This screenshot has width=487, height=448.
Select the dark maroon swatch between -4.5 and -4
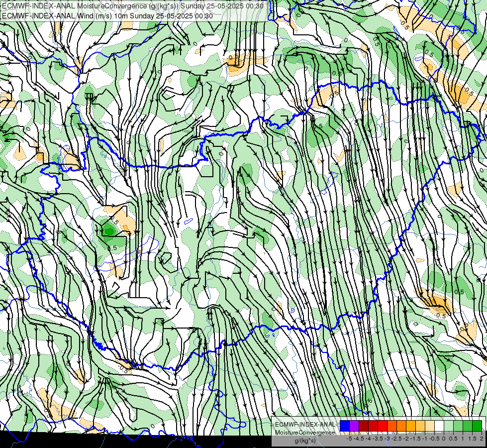tap(364, 426)
